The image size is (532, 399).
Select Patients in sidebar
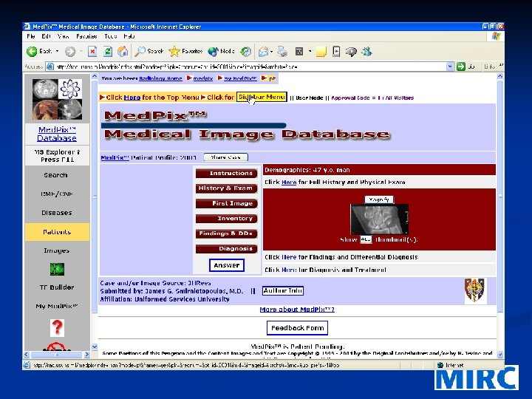pyautogui.click(x=57, y=232)
